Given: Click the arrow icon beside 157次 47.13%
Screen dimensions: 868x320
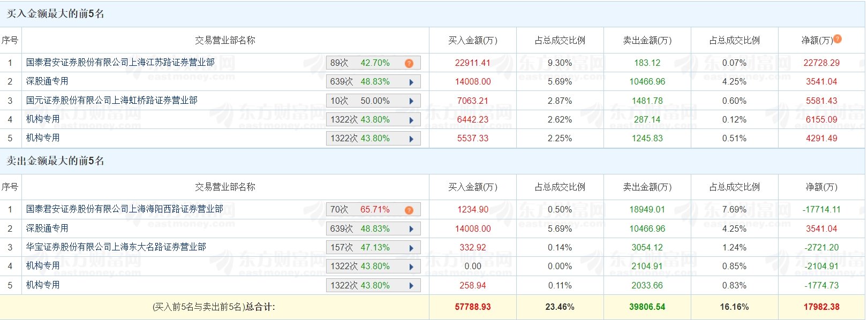Looking at the screenshot, I should pos(411,248).
